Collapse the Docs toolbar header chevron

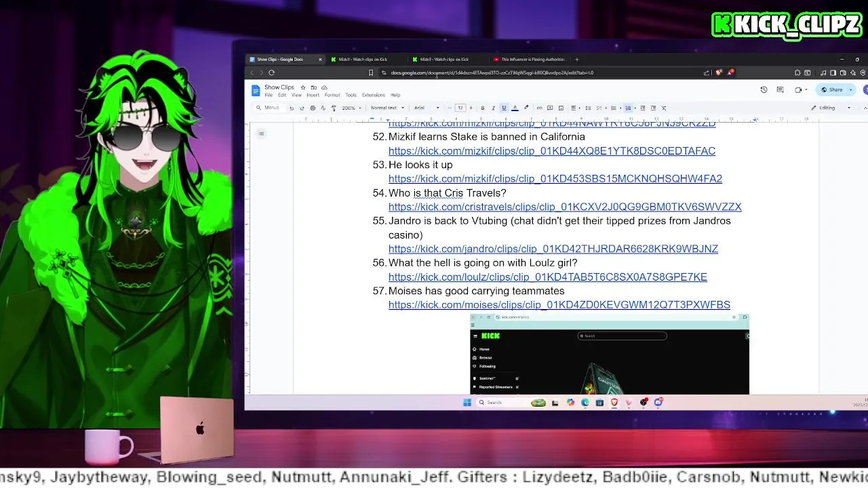[x=865, y=108]
